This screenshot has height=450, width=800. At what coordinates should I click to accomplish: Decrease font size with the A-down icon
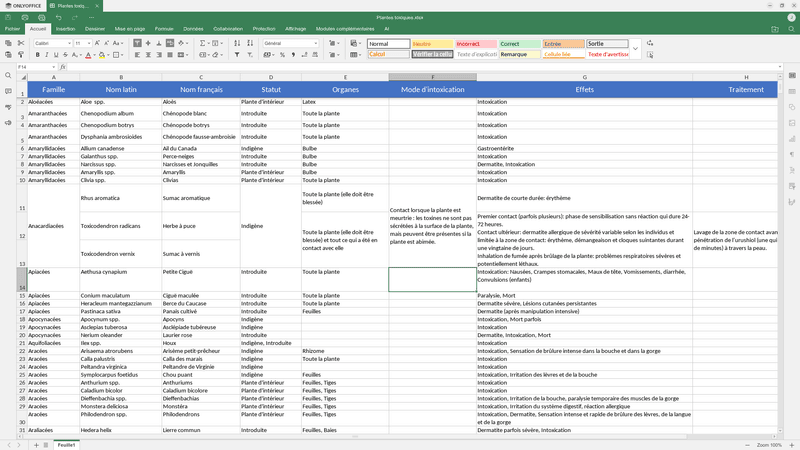[x=107, y=43]
